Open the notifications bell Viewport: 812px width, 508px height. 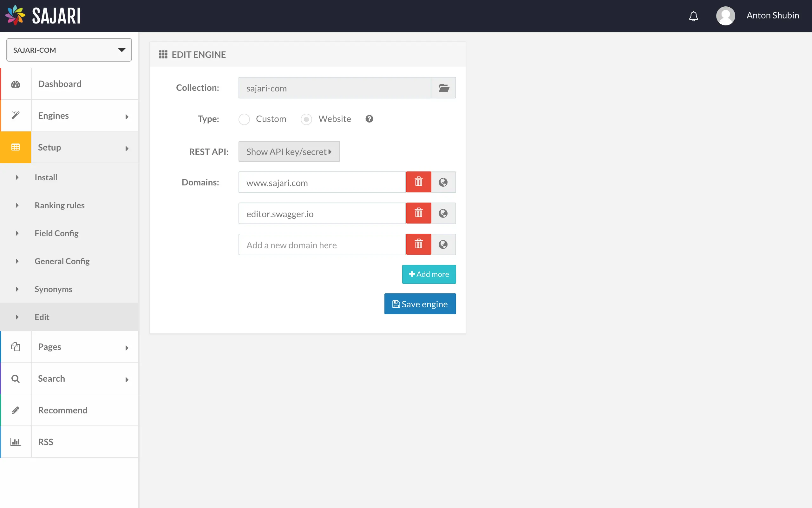click(694, 16)
